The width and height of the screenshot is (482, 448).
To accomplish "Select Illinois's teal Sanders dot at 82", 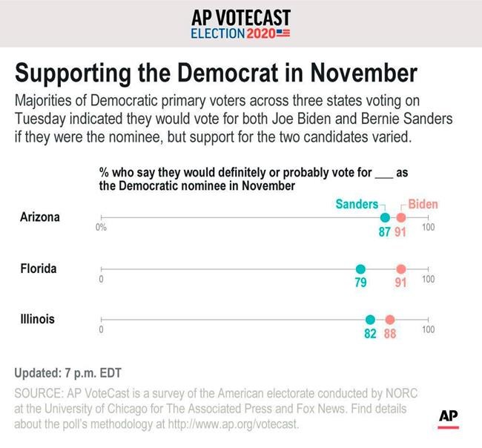I will [371, 320].
